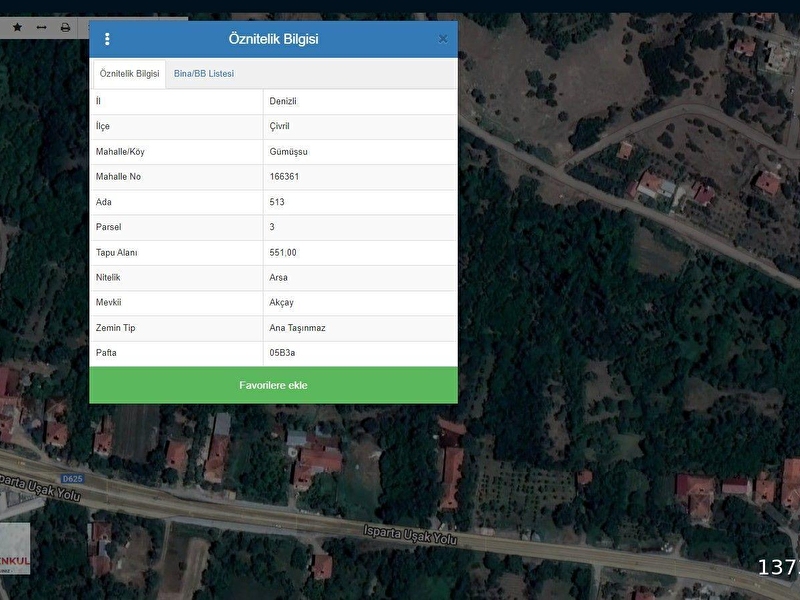Click the Tapu Alanı label
Screen dimensions: 800x600
tap(116, 253)
